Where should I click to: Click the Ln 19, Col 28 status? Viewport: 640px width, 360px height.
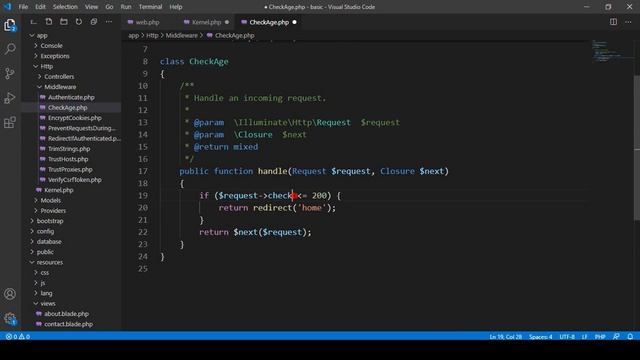pyautogui.click(x=505, y=337)
